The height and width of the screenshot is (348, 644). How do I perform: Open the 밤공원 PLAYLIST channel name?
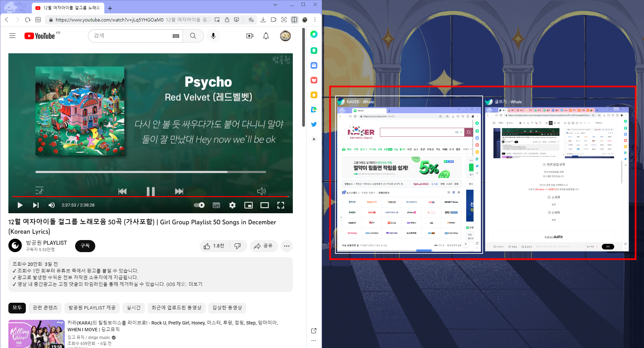tap(46, 243)
